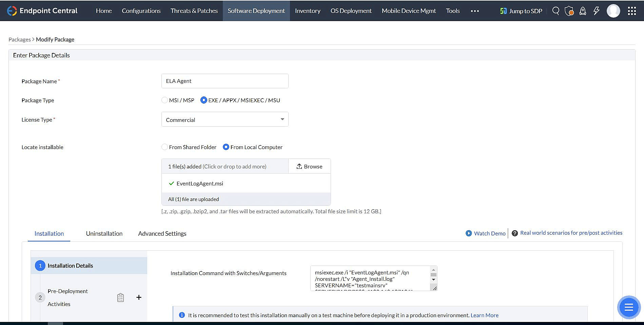The width and height of the screenshot is (644, 325).
Task: Click the lightning bolt quick actions icon
Action: (x=596, y=11)
